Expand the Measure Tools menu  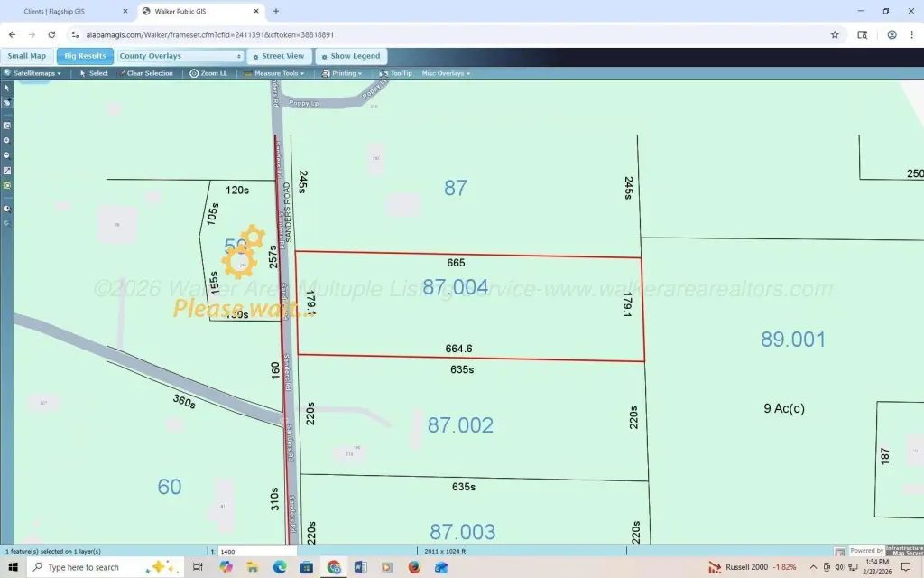(274, 73)
